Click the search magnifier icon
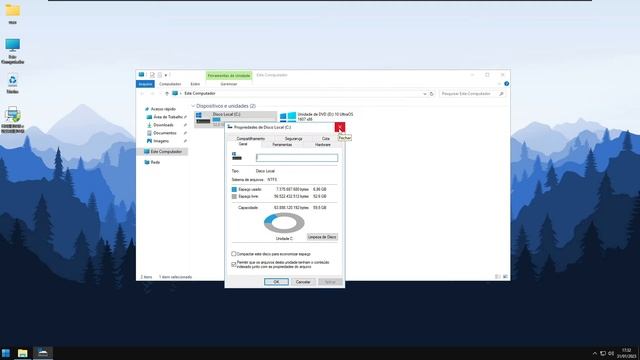 (501, 94)
